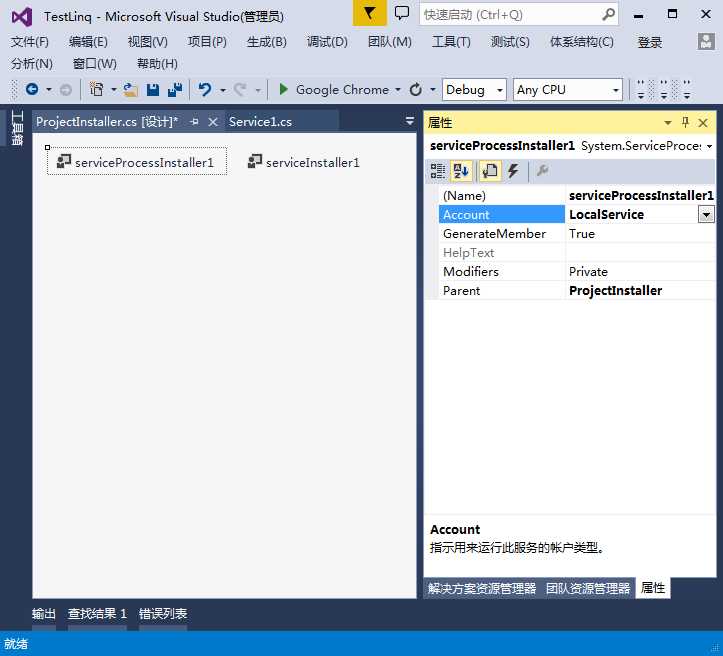
Task: Switch to 团队资源管理器 tab
Action: point(588,588)
